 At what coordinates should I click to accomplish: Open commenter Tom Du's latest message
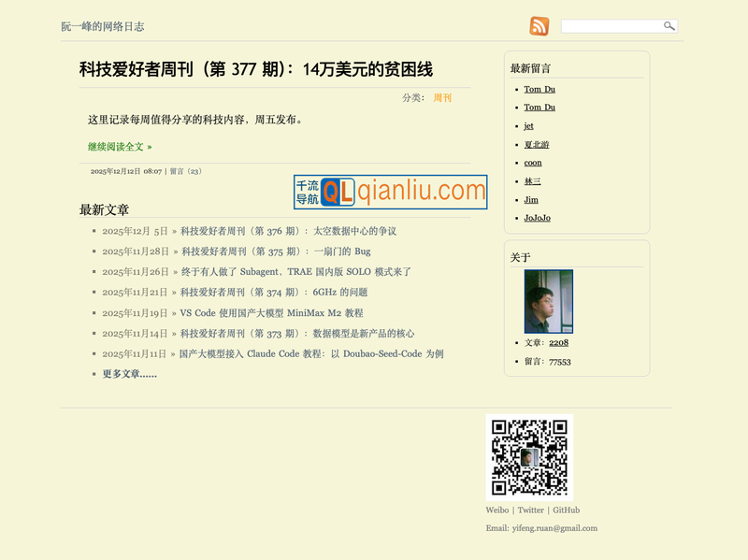click(x=539, y=89)
